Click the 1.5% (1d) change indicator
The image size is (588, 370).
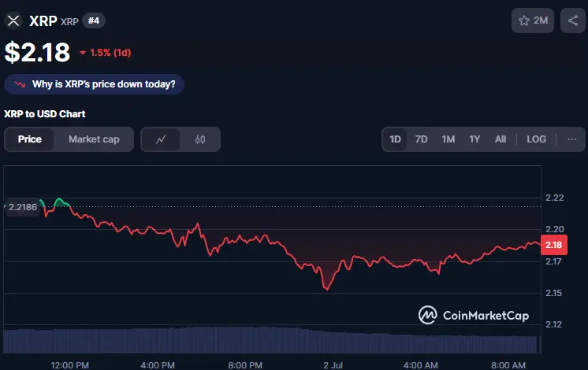[x=106, y=53]
